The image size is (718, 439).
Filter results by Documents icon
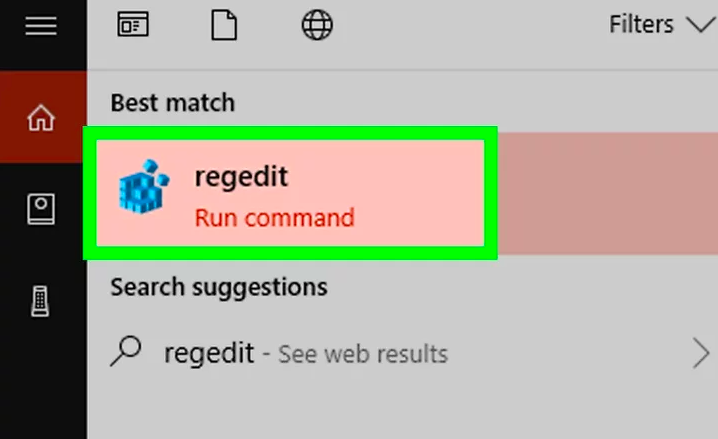click(x=224, y=25)
